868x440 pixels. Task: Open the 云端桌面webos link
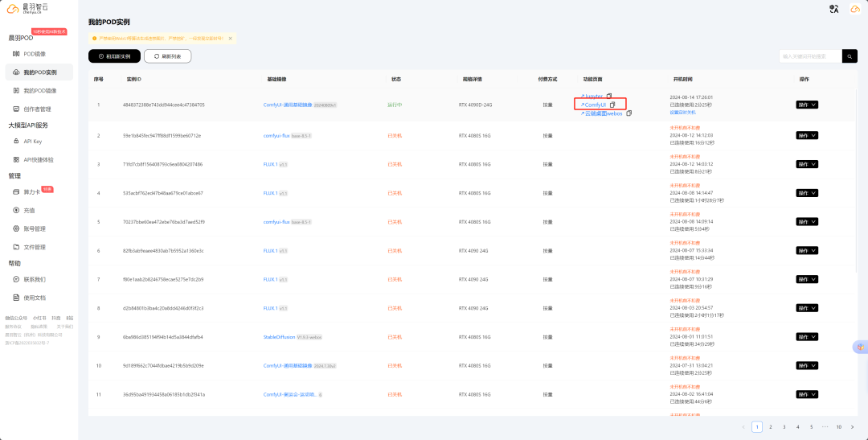[x=601, y=113]
